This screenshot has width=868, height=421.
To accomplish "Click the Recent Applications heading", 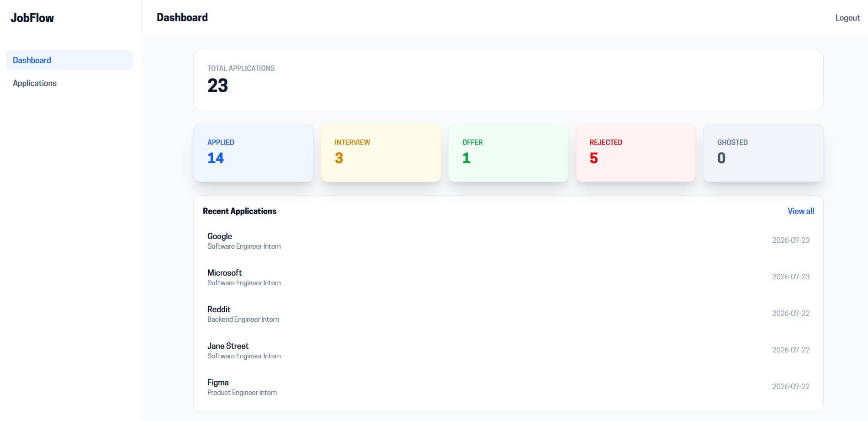I will [x=239, y=211].
